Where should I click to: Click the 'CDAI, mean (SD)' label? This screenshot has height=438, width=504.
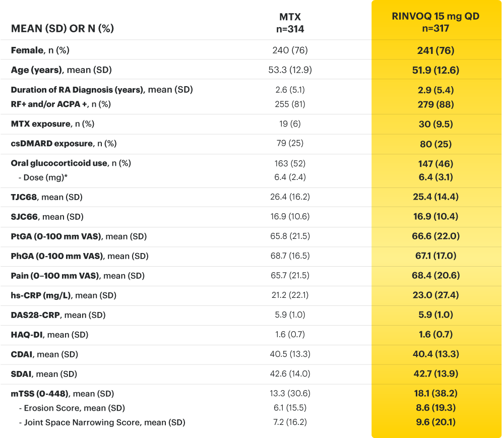pyautogui.click(x=44, y=354)
